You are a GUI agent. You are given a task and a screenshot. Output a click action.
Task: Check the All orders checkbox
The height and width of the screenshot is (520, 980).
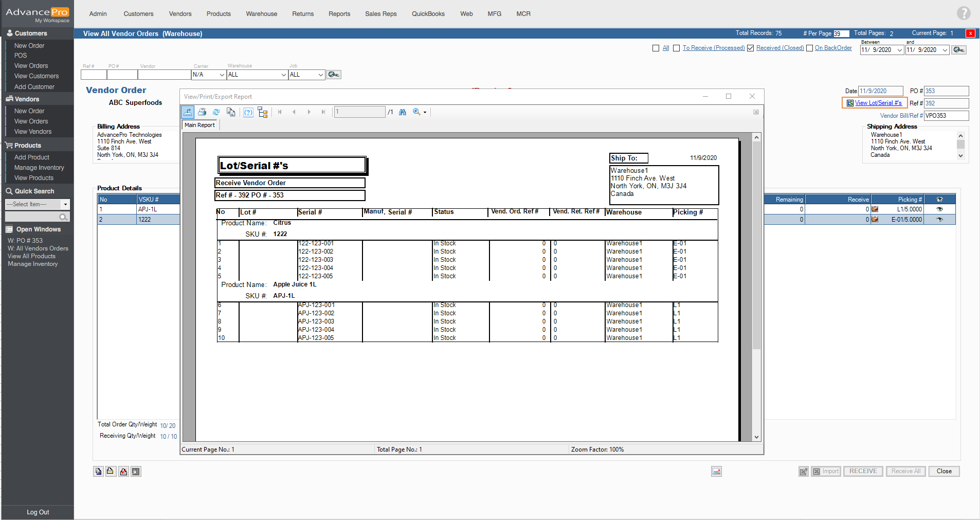coord(656,48)
